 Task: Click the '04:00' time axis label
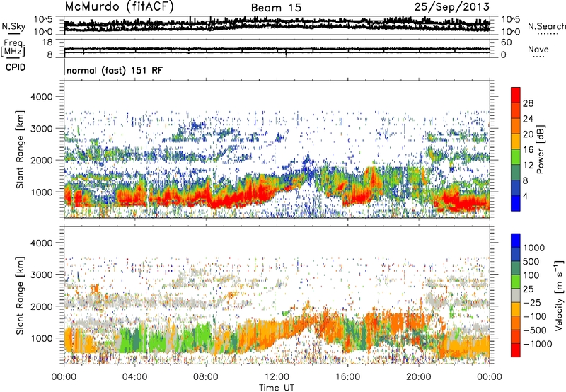pyautogui.click(x=135, y=377)
